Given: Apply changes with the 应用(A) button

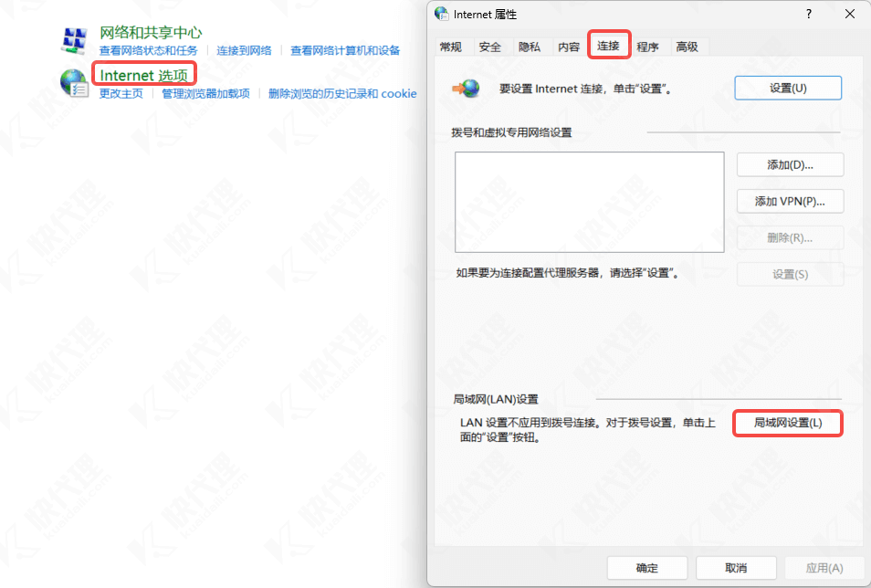Looking at the screenshot, I should 824,567.
